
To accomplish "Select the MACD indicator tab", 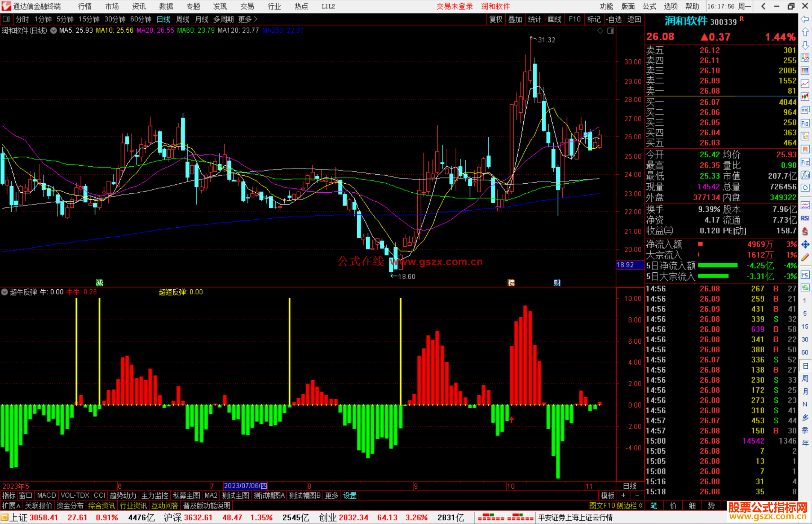I will pyautogui.click(x=46, y=495).
